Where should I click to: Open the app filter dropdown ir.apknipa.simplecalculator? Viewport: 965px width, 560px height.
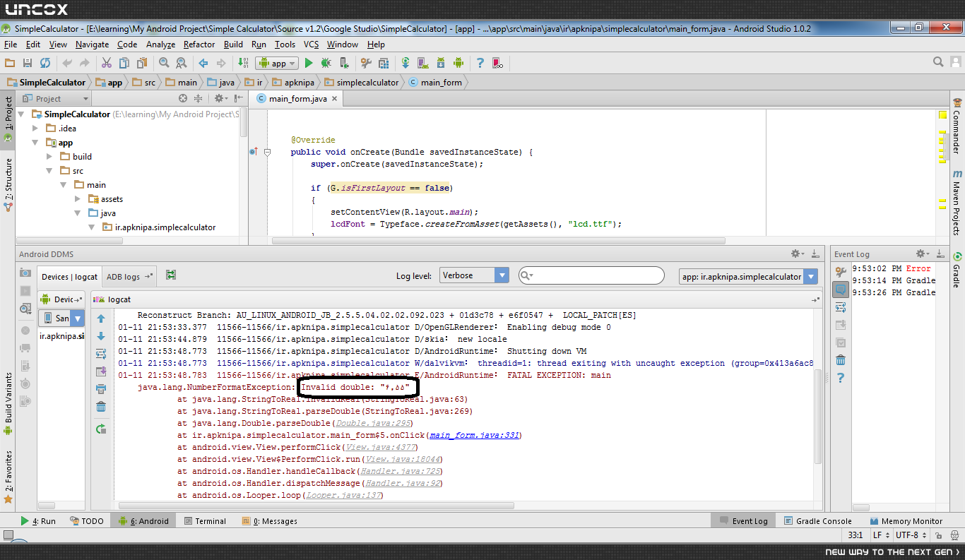[748, 276]
